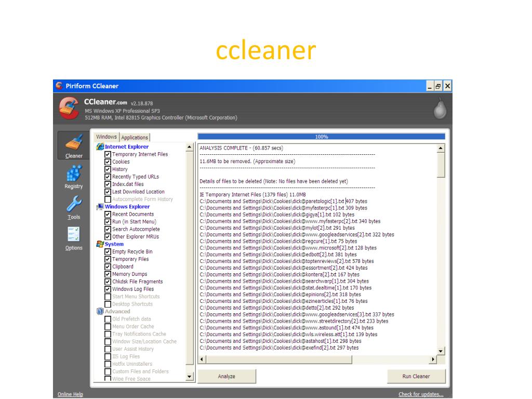Enable Hotfix Uninstallers checkbox
532x399 pixels.
tap(108, 364)
